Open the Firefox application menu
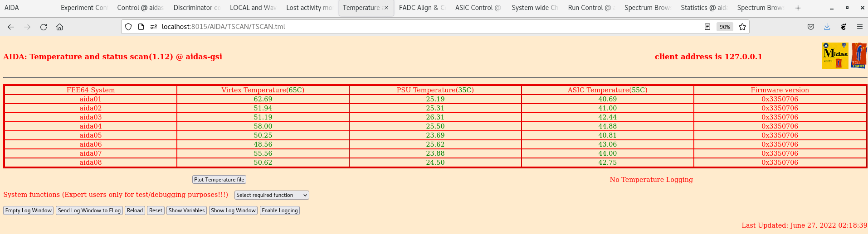This screenshot has width=868, height=234. pos(859,27)
